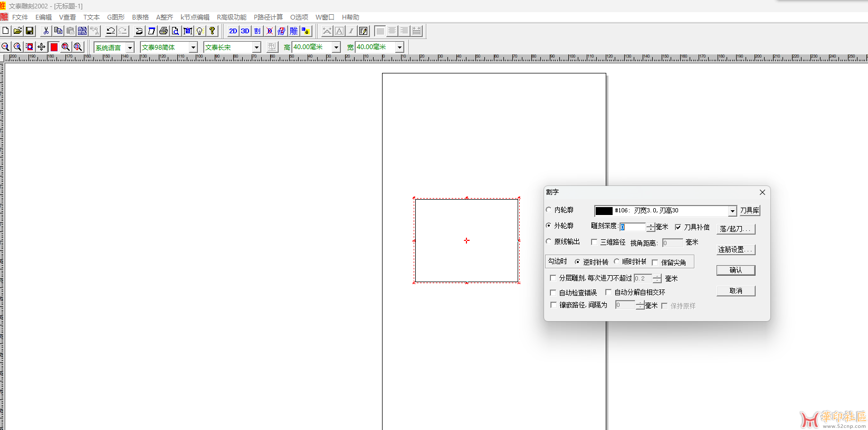868x430 pixels.
Task: Open the F文件 menu
Action: [x=20, y=17]
